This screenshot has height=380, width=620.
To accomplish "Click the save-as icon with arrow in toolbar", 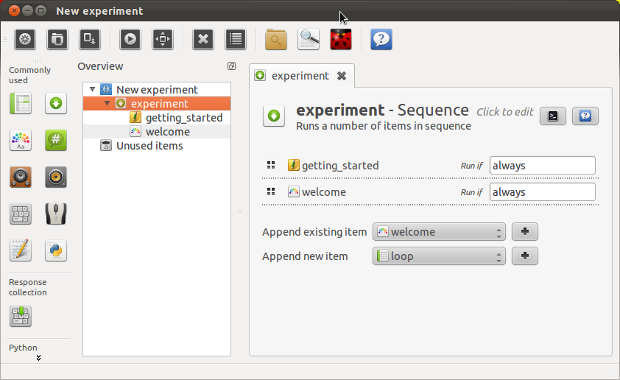I will [x=90, y=39].
